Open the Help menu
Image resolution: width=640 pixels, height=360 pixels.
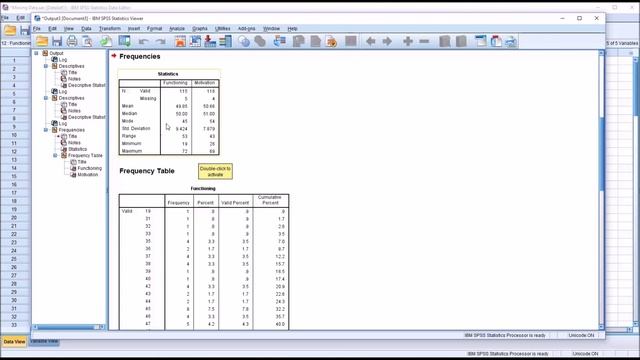[x=292, y=29]
